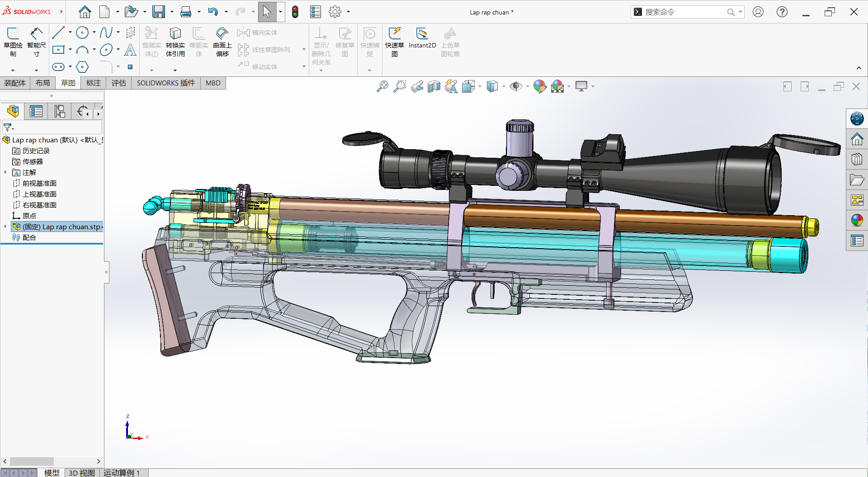Select the Spline sketch tool
The image size is (868, 477).
(106, 33)
